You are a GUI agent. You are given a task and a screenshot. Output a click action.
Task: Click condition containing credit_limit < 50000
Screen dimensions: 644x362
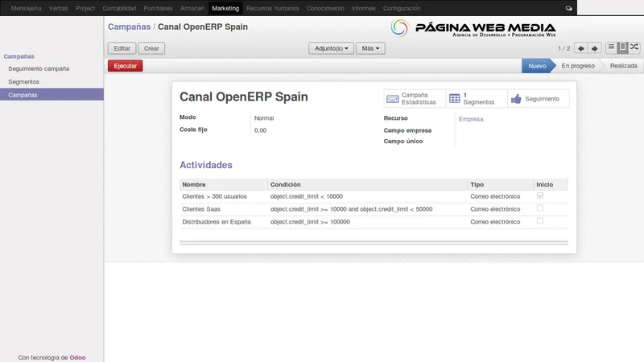pos(351,209)
